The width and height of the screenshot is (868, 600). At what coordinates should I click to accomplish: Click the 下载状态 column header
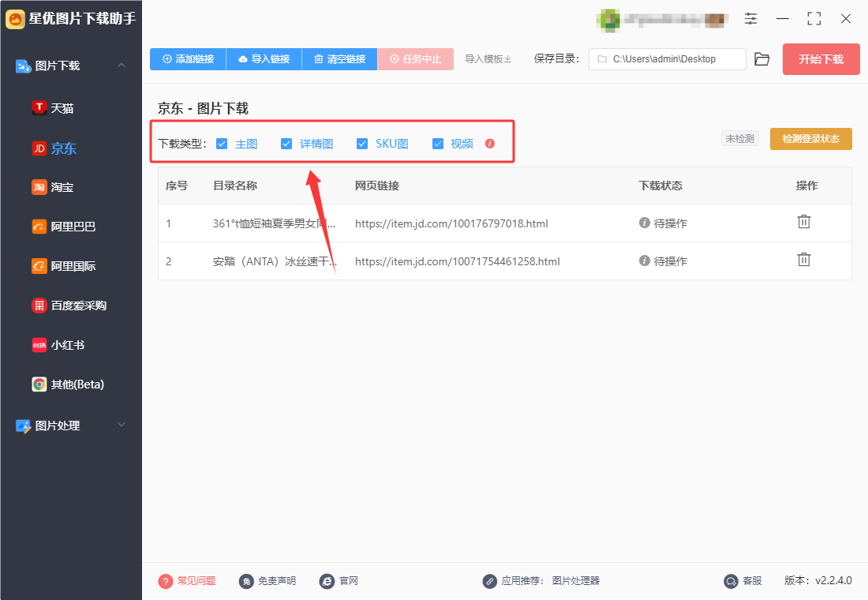(x=660, y=186)
